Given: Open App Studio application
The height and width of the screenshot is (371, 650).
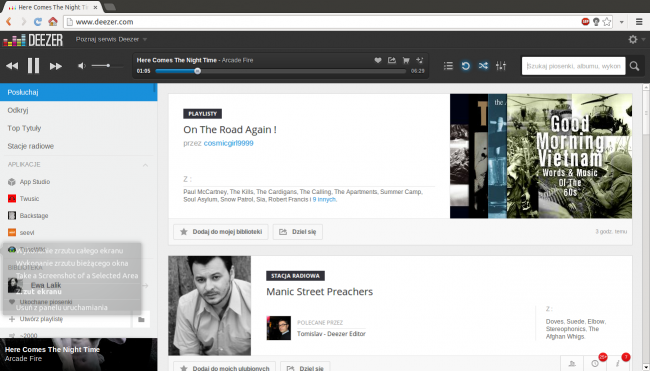Looking at the screenshot, I should [x=35, y=182].
